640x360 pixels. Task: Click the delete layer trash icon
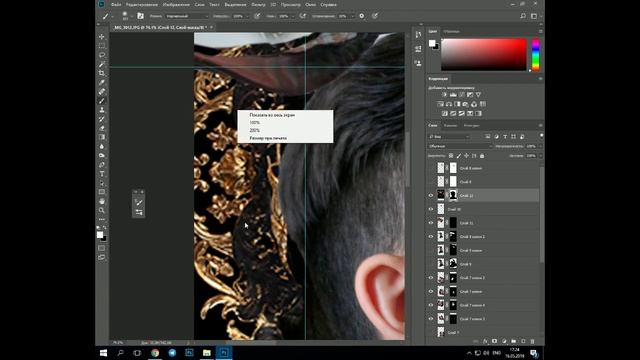point(532,341)
